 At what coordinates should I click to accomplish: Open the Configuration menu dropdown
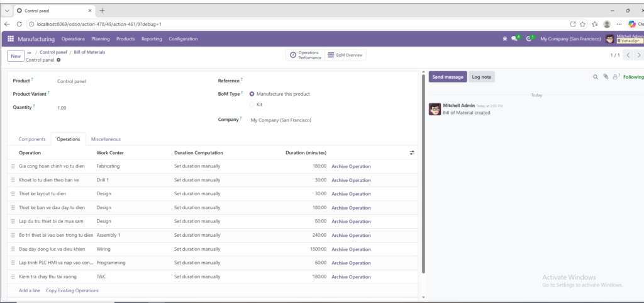183,39
